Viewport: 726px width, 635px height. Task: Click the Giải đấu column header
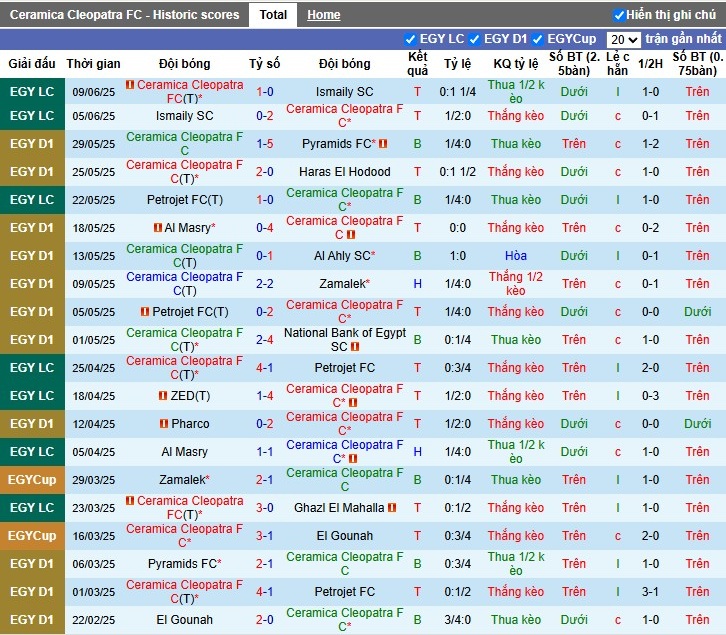(x=32, y=63)
